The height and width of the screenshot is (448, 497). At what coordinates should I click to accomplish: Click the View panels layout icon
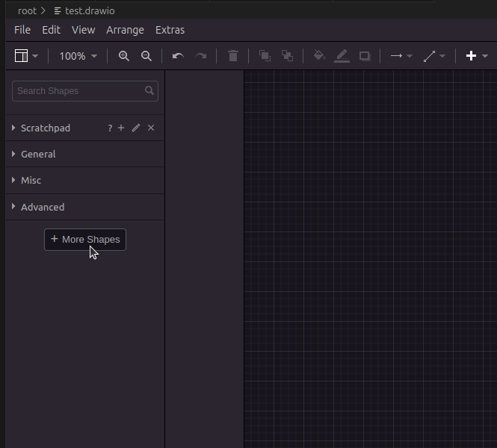[x=21, y=56]
